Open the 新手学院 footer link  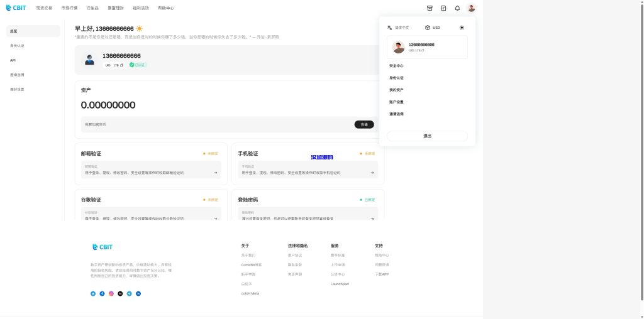(x=248, y=274)
